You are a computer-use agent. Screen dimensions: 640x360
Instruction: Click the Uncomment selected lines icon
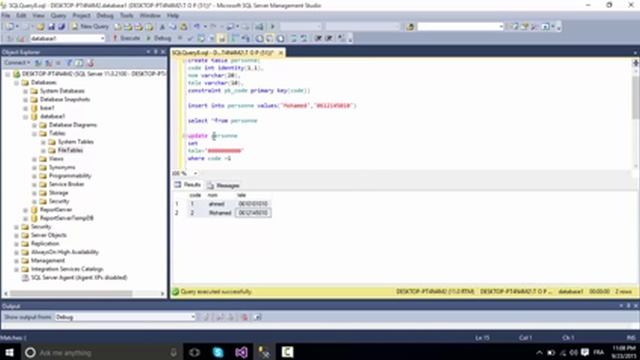(304, 38)
